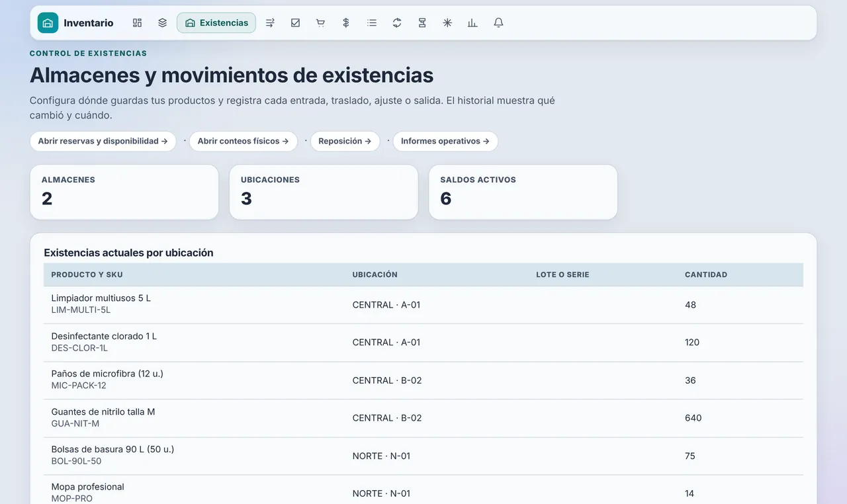Open the asterisk star icon in navbar
The height and width of the screenshot is (504, 847).
[x=447, y=22]
